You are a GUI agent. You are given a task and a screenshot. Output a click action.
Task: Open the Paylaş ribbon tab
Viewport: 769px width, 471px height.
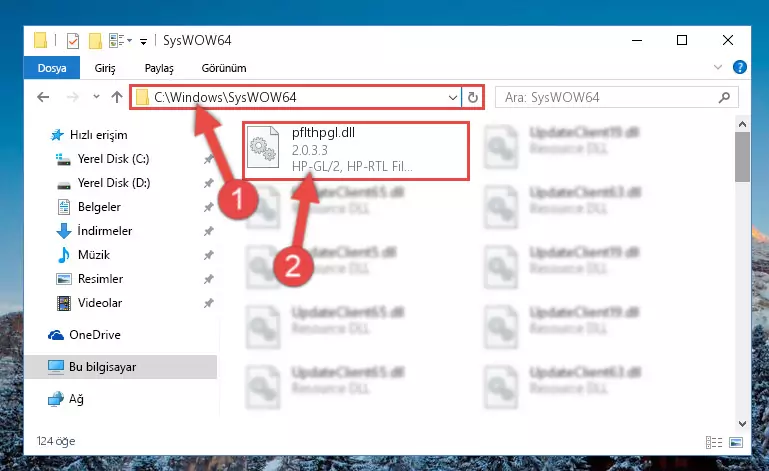[x=159, y=68]
